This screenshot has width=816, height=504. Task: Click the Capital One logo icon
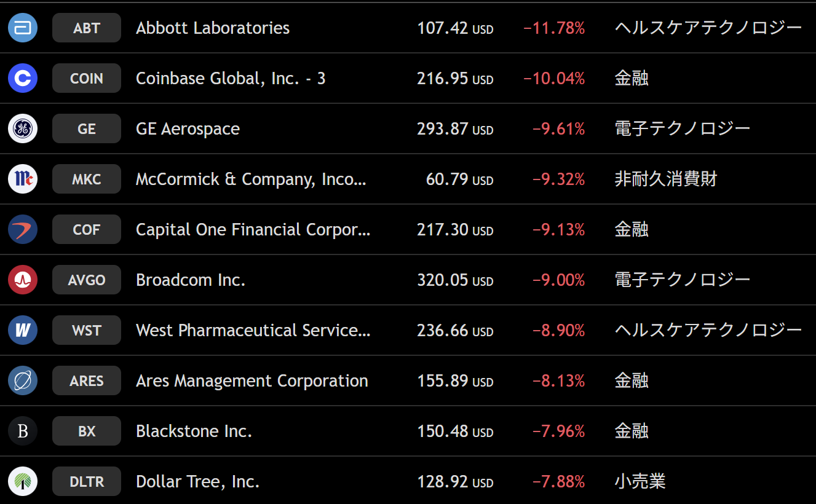[x=23, y=230]
